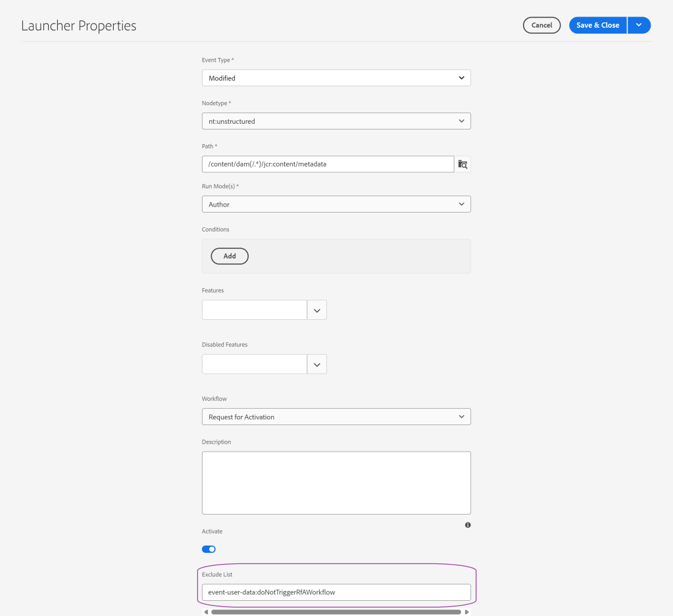673x616 pixels.
Task: Expand the Disabled Features dropdown chevron
Action: pyautogui.click(x=317, y=364)
